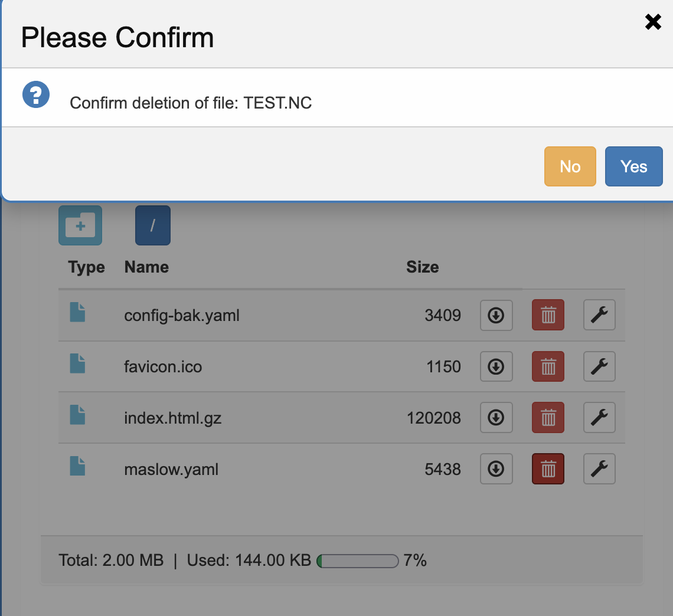Open wrench options for index.html.gz
Screen dimensions: 673x616
599,418
